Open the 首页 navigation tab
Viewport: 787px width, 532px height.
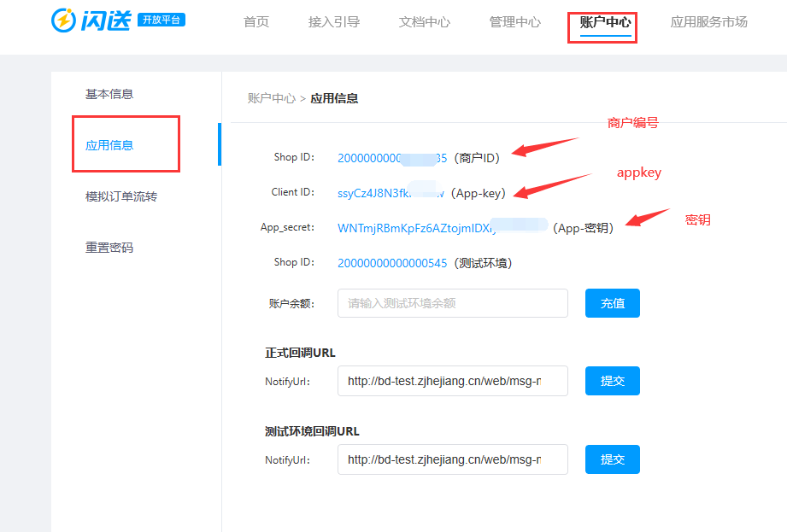click(256, 22)
